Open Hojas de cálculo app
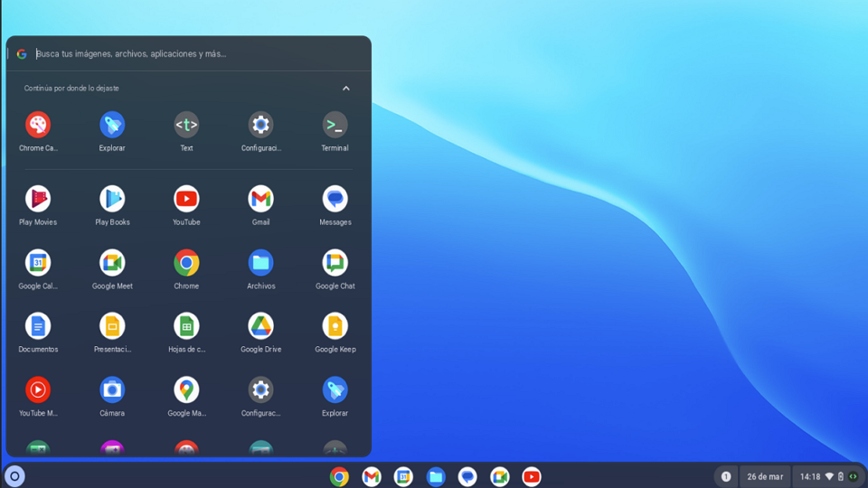The image size is (868, 488). [x=186, y=326]
